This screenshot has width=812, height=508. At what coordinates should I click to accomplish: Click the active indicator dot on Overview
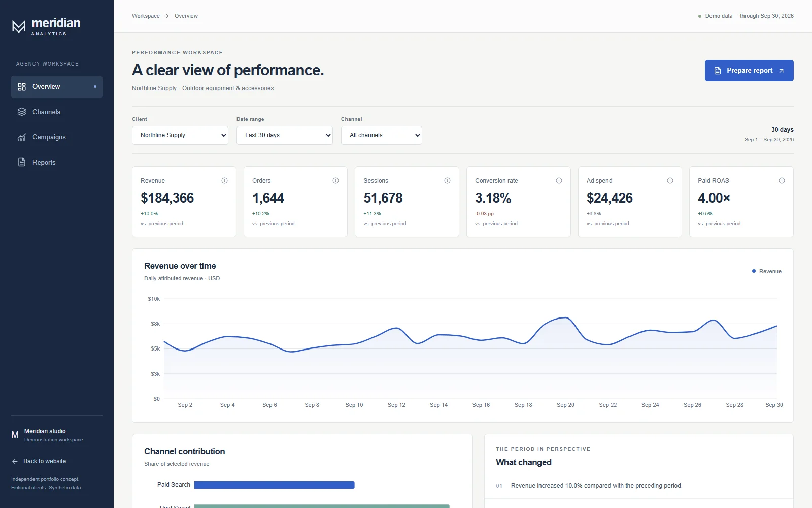point(95,87)
